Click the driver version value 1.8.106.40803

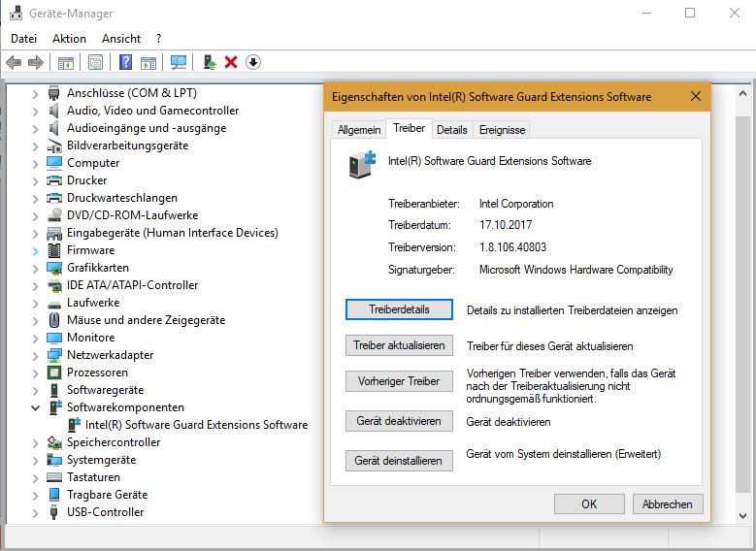click(513, 247)
